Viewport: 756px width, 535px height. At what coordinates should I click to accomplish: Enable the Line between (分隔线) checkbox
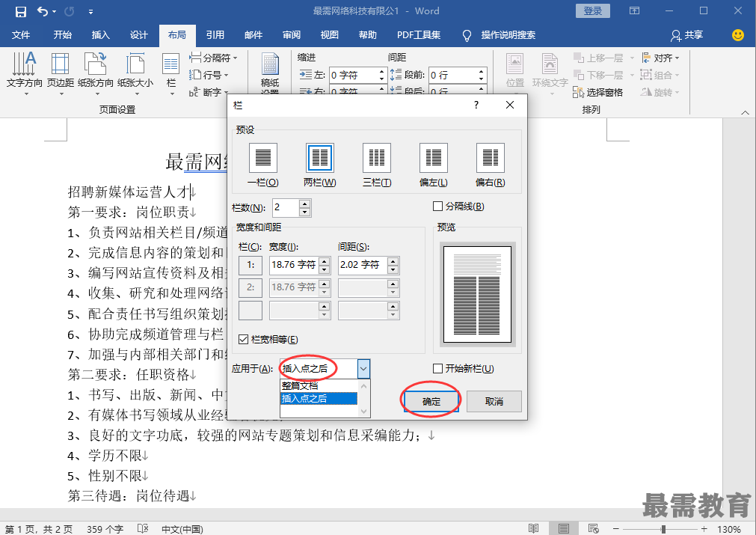click(437, 207)
